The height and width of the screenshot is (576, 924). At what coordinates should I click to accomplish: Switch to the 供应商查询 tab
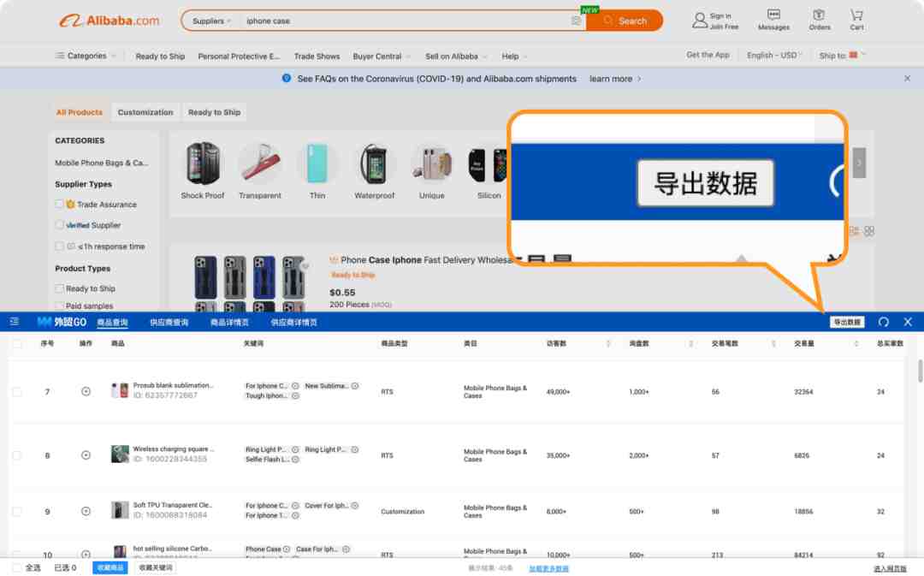click(x=169, y=323)
